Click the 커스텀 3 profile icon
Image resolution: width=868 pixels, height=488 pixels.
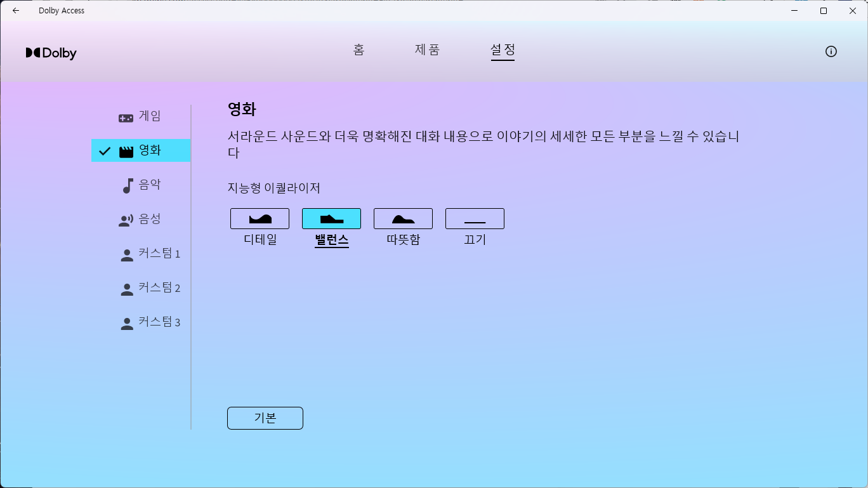(126, 322)
